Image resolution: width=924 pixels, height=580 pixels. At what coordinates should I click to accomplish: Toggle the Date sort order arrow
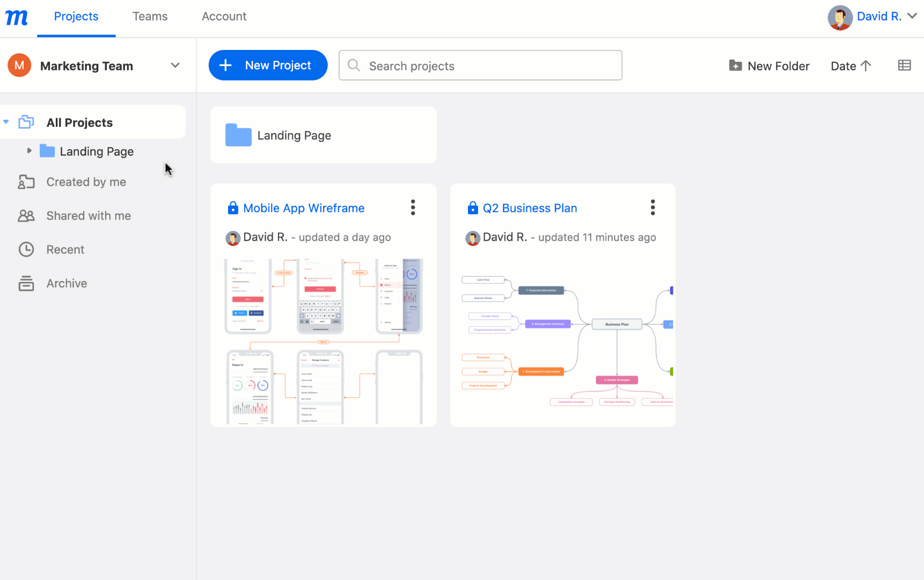(x=867, y=66)
